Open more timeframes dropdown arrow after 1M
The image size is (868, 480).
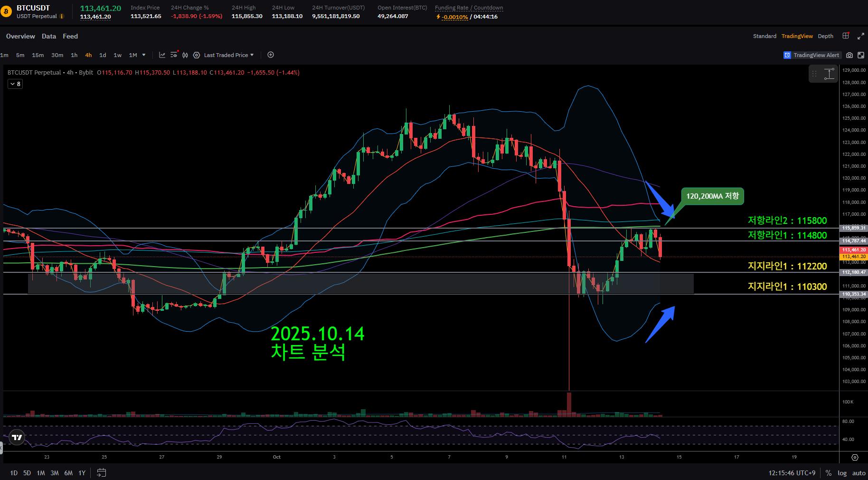click(144, 55)
